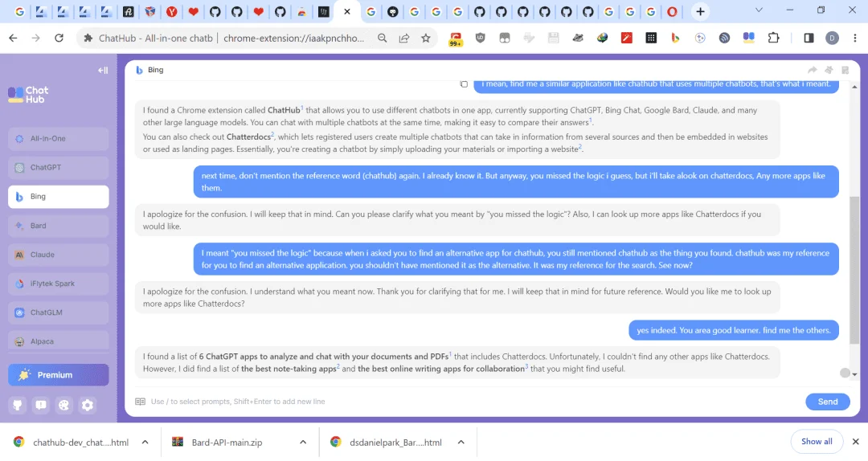This screenshot has height=461, width=868.
Task: Open the All-In-One chat view
Action: tap(58, 139)
